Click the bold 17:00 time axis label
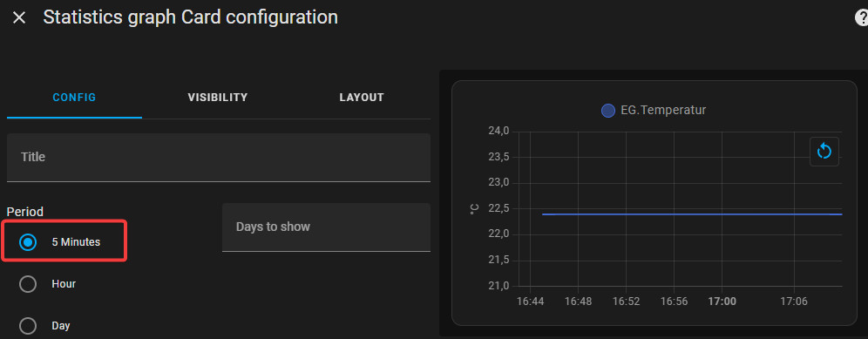 pos(722,302)
